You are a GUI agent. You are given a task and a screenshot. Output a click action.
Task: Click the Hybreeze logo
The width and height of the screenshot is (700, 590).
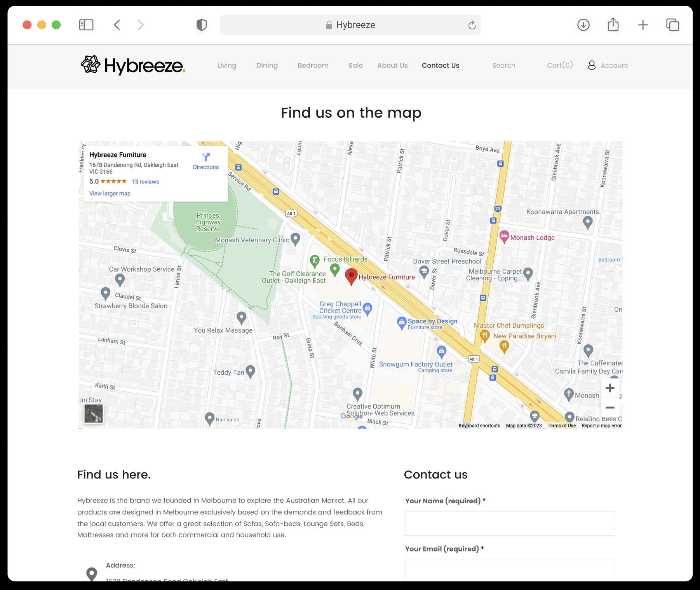[133, 65]
